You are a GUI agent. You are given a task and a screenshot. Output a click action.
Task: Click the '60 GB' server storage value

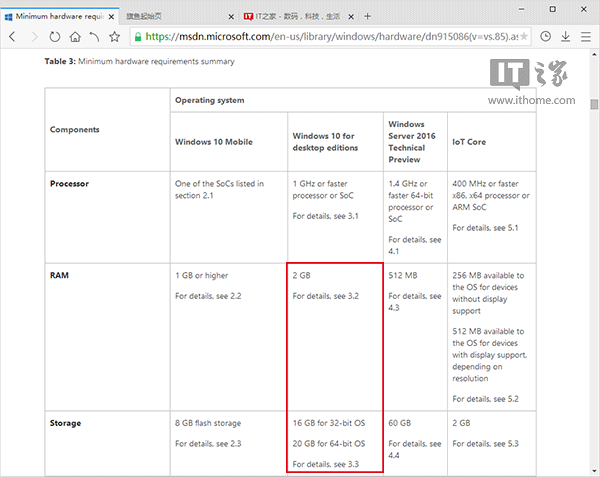coord(399,423)
